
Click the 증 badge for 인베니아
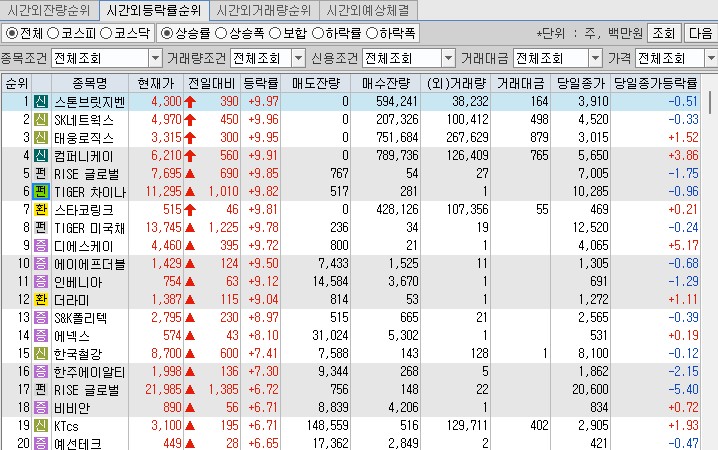click(x=41, y=282)
